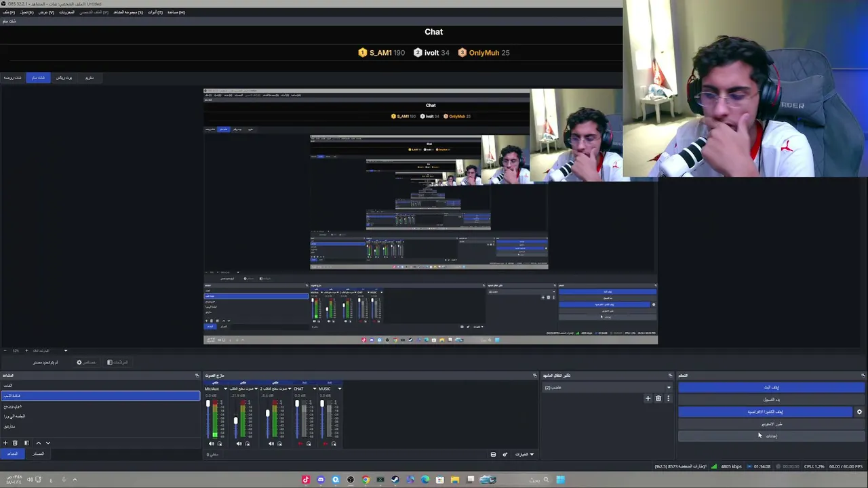This screenshot has height=488, width=868.
Task: Stop the virtual camera
Action: click(766, 411)
